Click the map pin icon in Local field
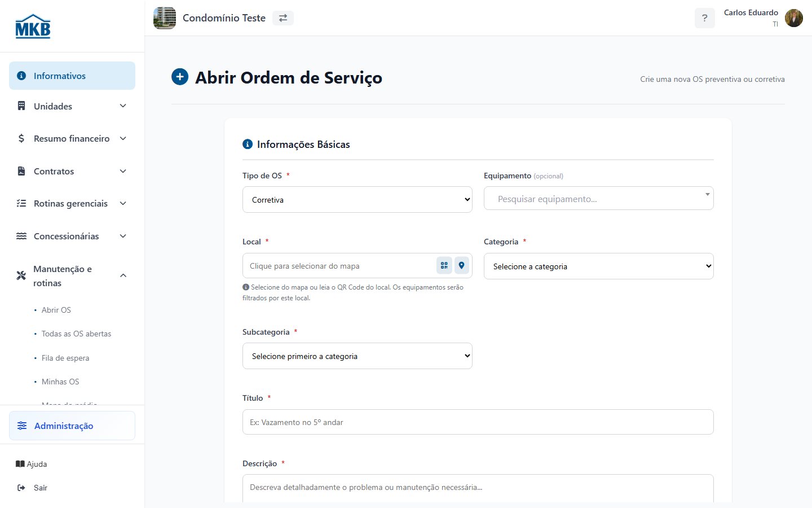Screen dimensions: 812x508 [462, 265]
